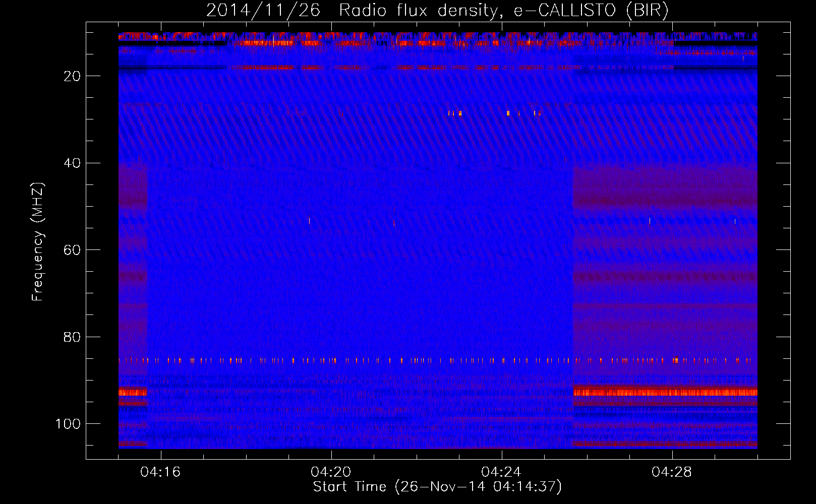Screen dimensions: 816x504
Task: Click the '60' frequency tick label
Action: pos(72,250)
